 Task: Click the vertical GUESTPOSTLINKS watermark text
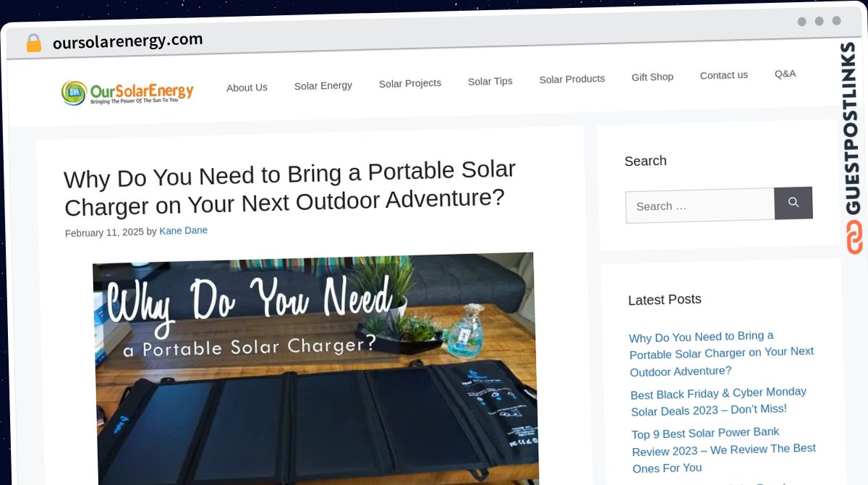tap(853, 128)
